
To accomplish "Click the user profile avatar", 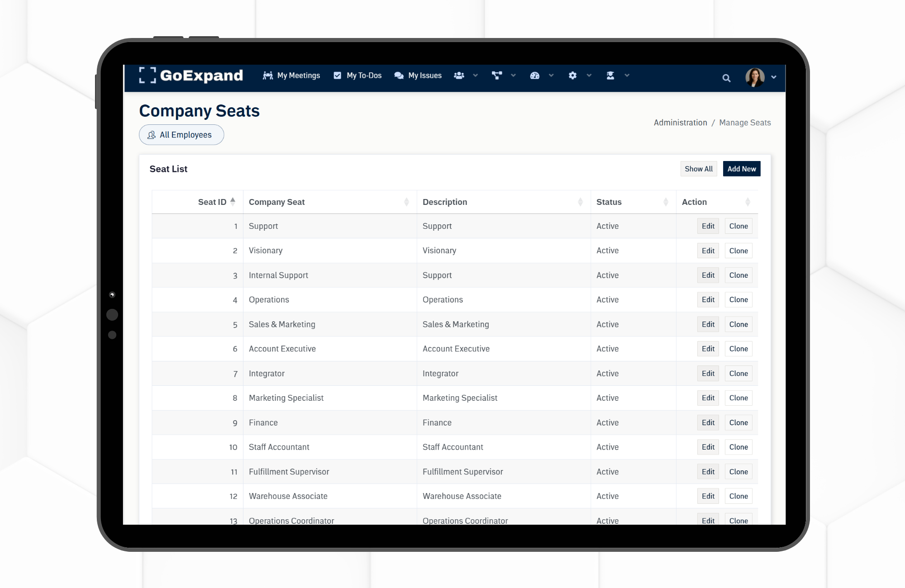I will click(755, 77).
